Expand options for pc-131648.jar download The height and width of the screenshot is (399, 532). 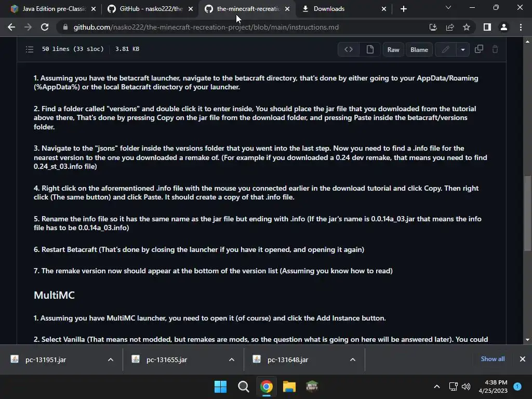pos(353,360)
